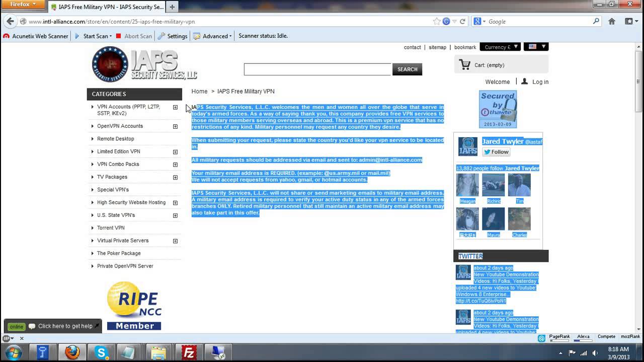Click the Alexa status bar indicator
Screen dimensions: 644x362
(x=583, y=338)
